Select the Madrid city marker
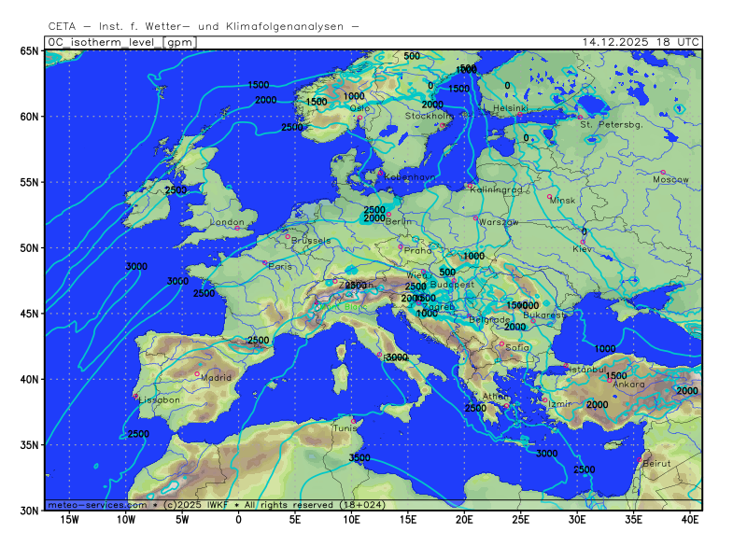 pyautogui.click(x=197, y=374)
